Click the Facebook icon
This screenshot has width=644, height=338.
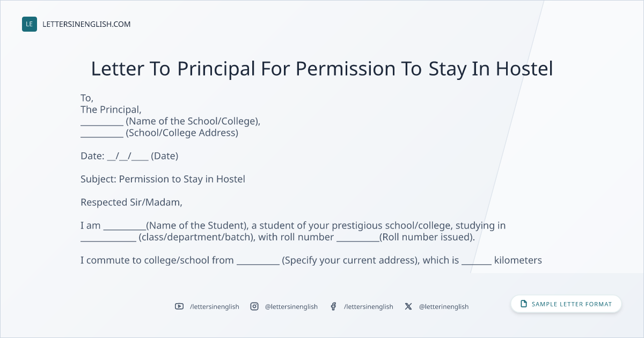click(x=333, y=306)
